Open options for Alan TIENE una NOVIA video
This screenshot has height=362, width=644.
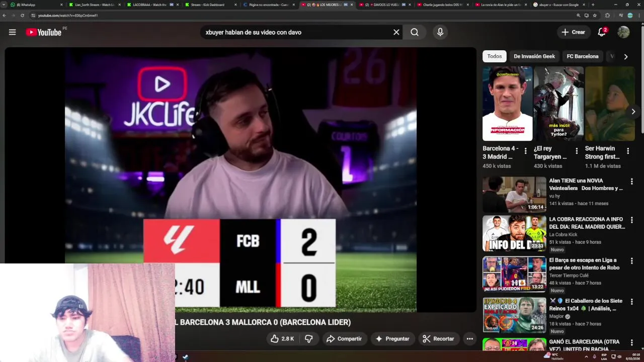pos(631,182)
